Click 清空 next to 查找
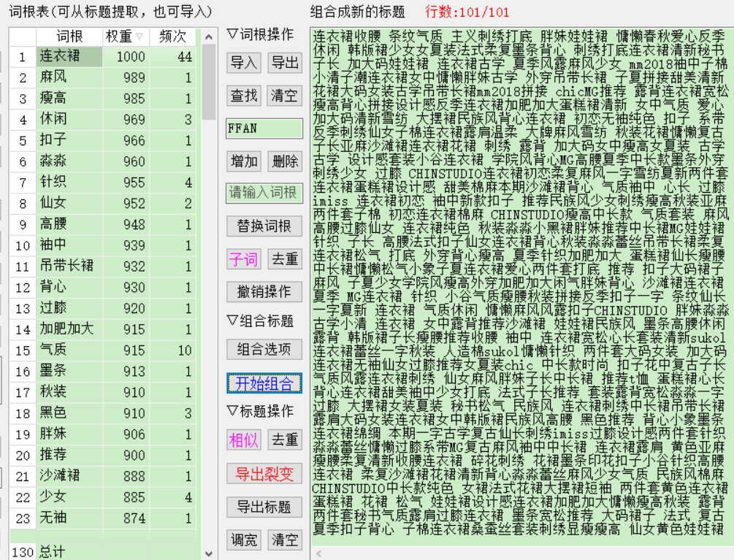This screenshot has width=734, height=560. coord(284,96)
